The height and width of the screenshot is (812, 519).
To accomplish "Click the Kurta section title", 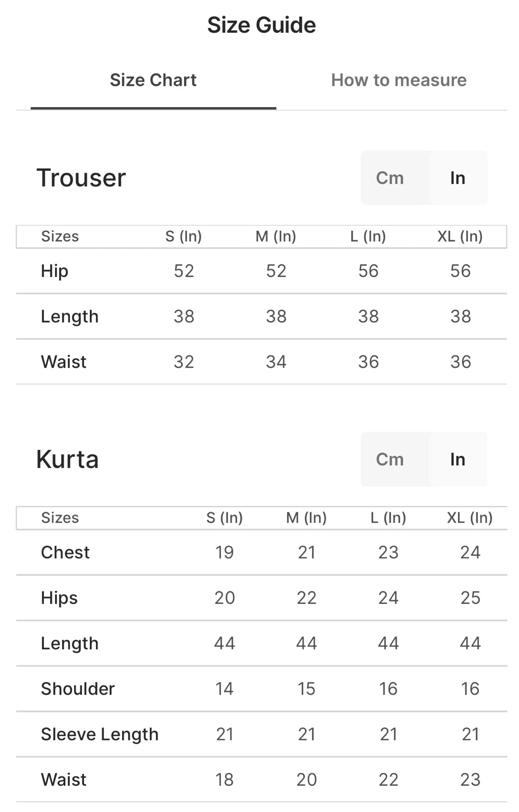I will coord(68,459).
